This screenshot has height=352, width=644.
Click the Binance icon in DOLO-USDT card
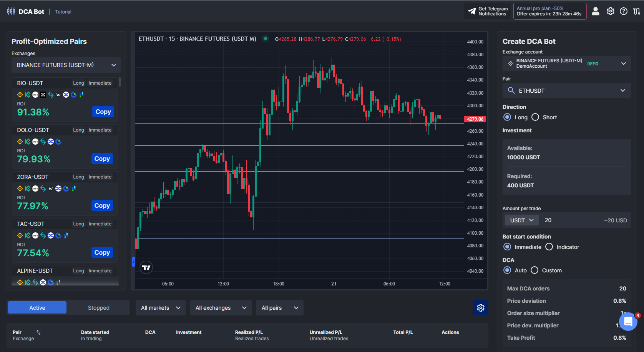pyautogui.click(x=20, y=142)
